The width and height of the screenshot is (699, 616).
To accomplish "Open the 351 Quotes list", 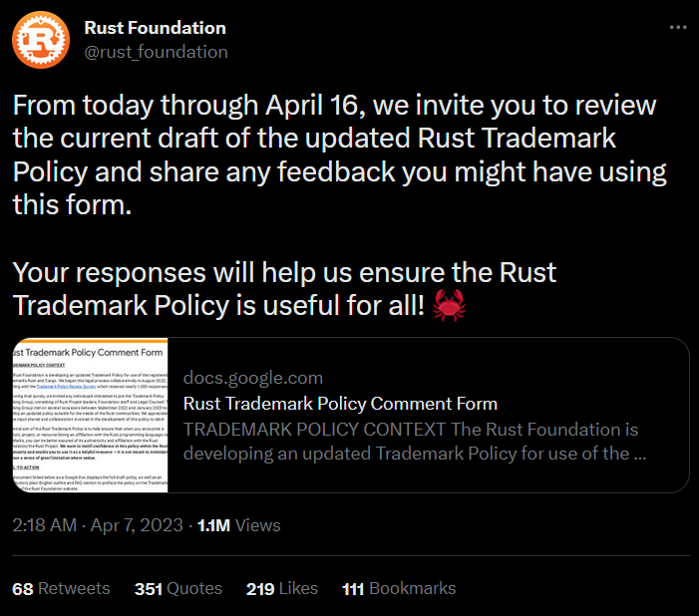I will pos(177,589).
